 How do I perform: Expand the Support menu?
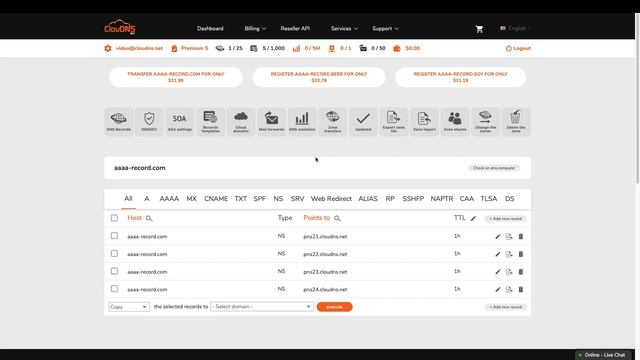coord(385,29)
